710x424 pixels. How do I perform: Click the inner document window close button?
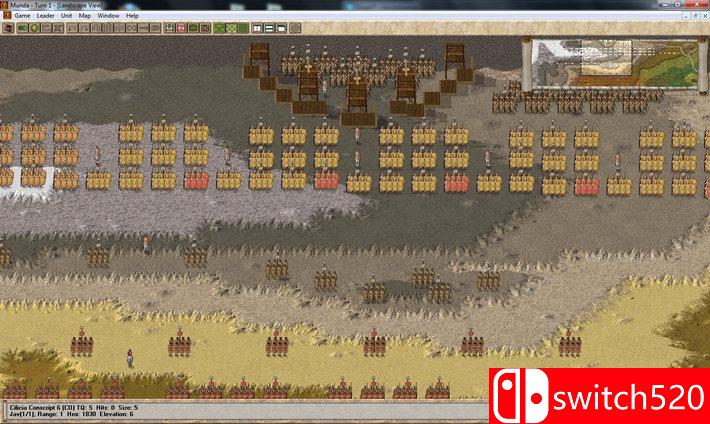704,16
